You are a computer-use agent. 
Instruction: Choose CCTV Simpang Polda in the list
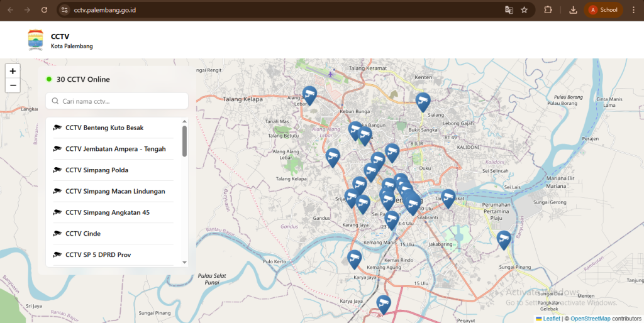pos(97,170)
